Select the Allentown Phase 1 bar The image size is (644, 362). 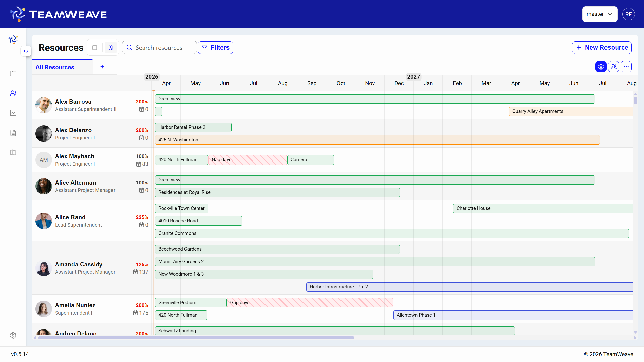513,315
